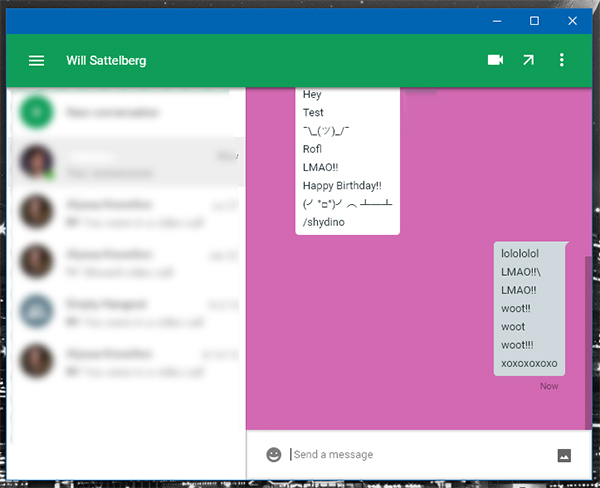Viewport: 600px width, 488px height.
Task: Open the three-dot more options menu
Action: [x=562, y=61]
